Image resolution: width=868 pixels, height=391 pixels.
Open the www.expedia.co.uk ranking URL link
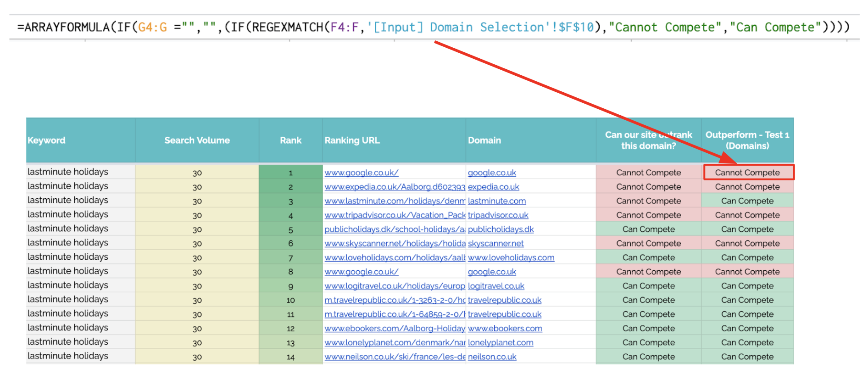click(x=394, y=187)
